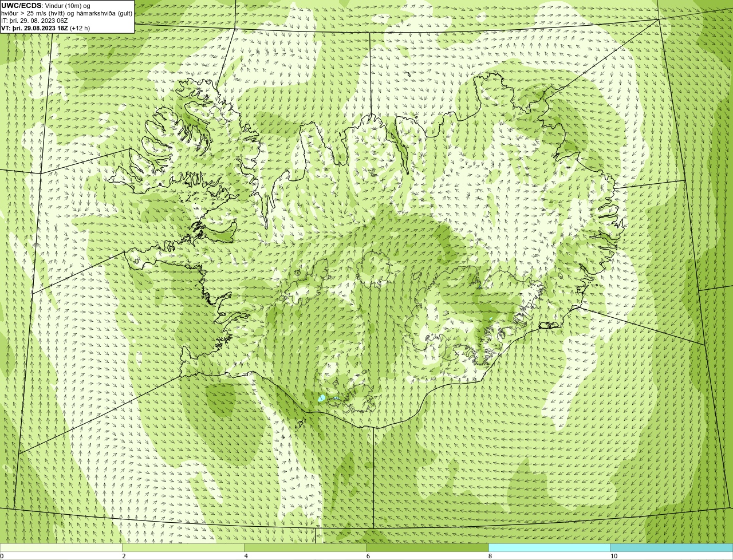
Task: Click the 2–4 m/s light green legend swatch
Action: click(183, 548)
